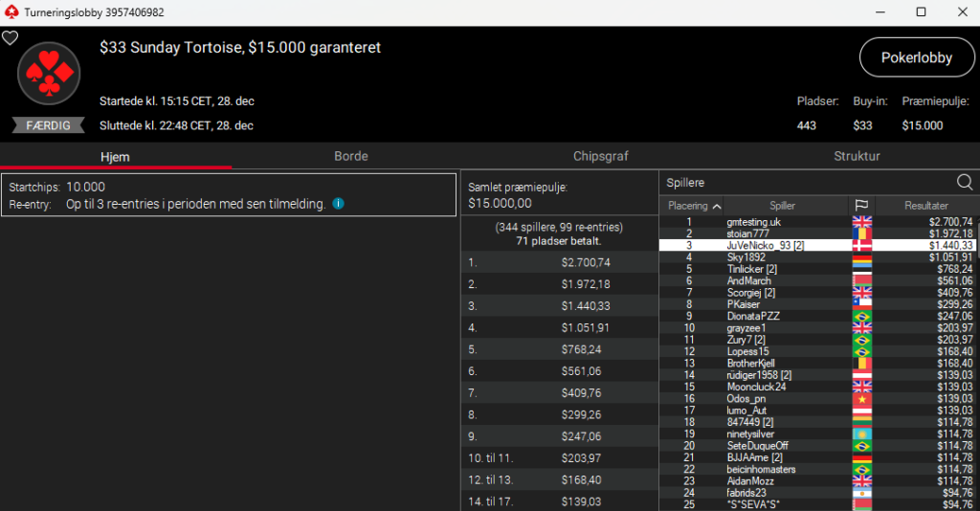The height and width of the screenshot is (511, 980).
Task: Click the PokerStars tournament logo
Action: 49,74
